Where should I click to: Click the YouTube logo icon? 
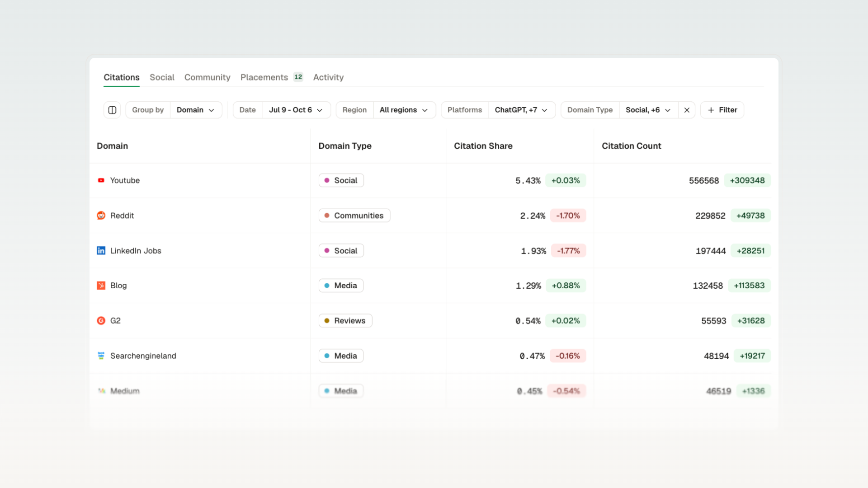(x=101, y=180)
